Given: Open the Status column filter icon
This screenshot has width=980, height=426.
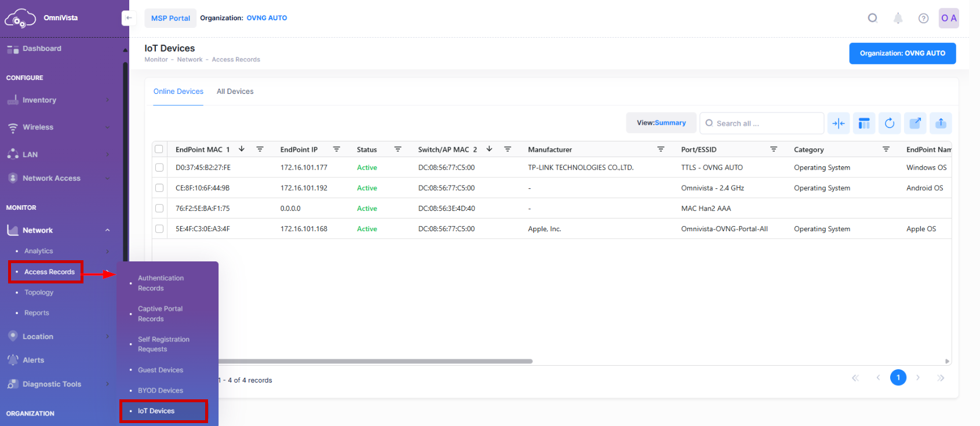Looking at the screenshot, I should [398, 150].
